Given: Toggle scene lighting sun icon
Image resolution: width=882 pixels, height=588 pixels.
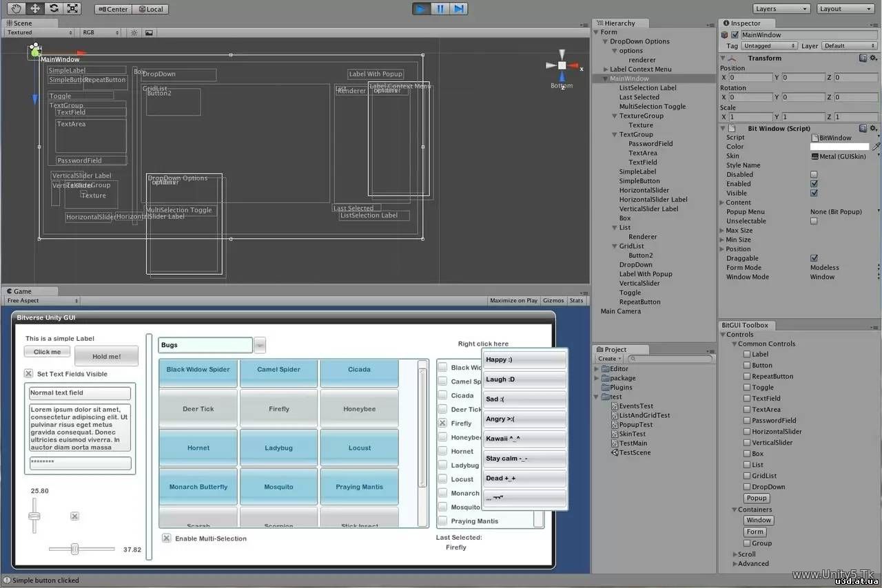Looking at the screenshot, I should 134,32.
